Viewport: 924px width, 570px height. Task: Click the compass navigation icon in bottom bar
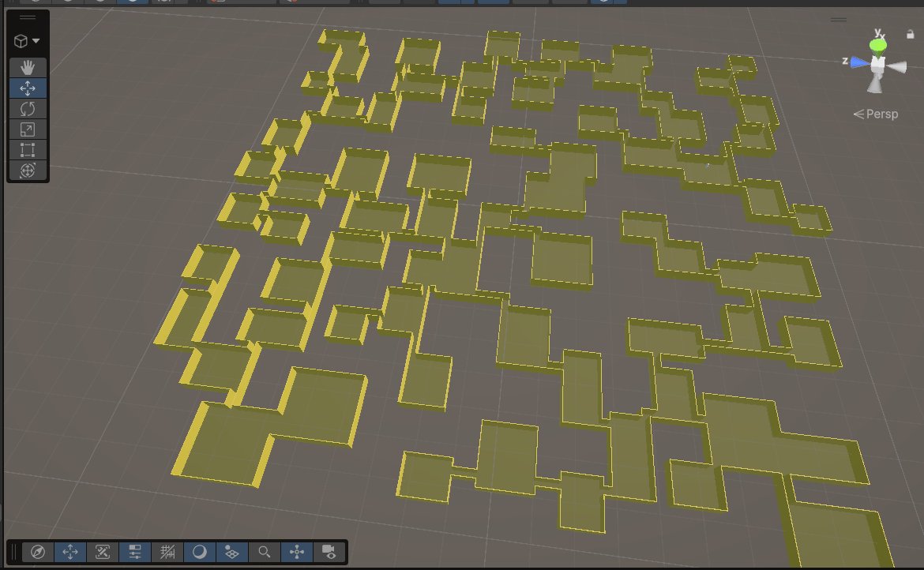[x=38, y=552]
